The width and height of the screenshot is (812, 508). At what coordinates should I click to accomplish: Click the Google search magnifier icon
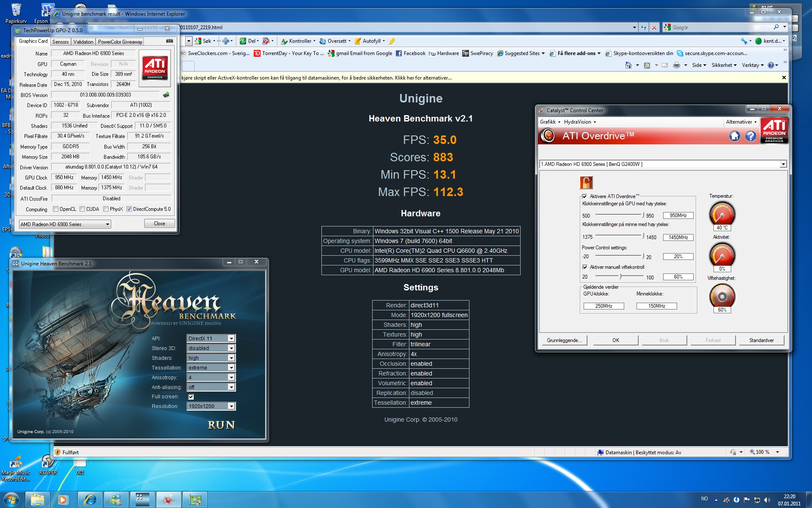[776, 27]
